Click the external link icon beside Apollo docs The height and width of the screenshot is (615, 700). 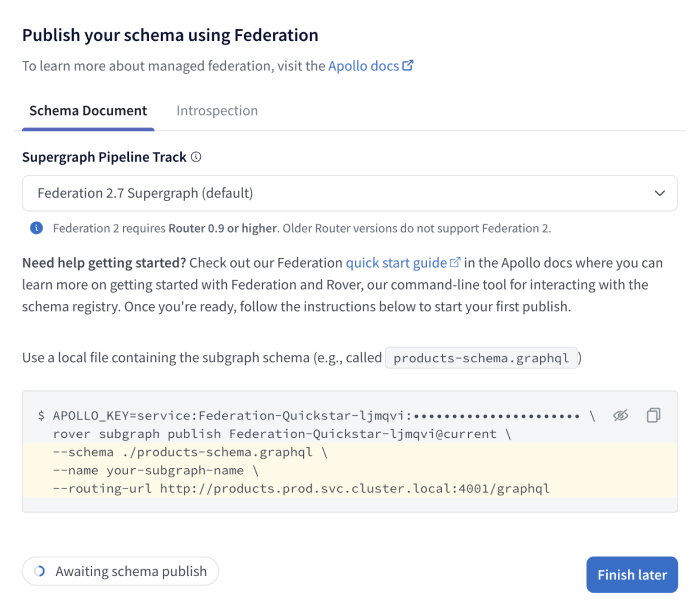[x=408, y=66]
